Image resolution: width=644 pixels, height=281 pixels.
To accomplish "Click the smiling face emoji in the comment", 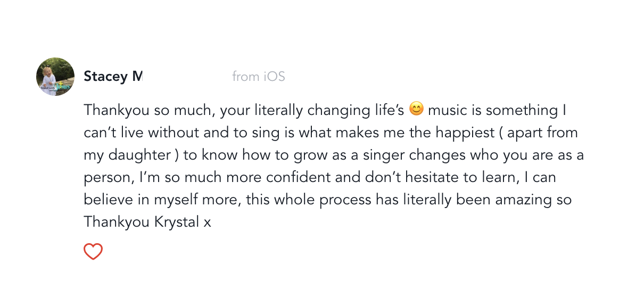I will tap(416, 110).
